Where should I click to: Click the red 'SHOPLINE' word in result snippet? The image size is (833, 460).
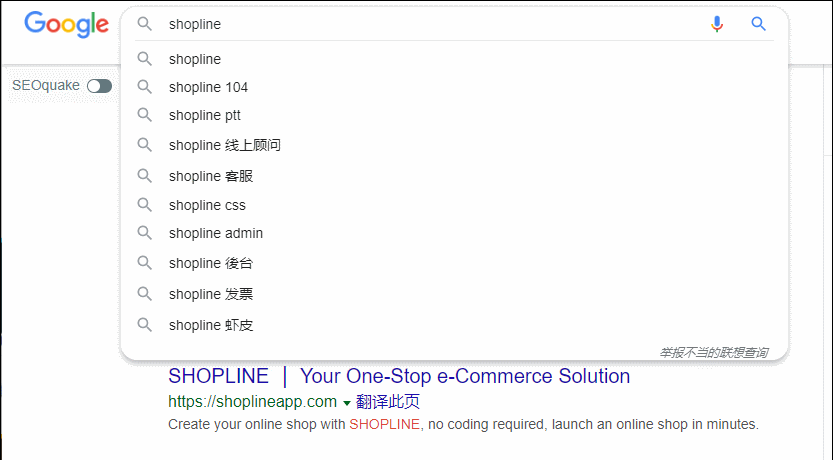point(385,424)
